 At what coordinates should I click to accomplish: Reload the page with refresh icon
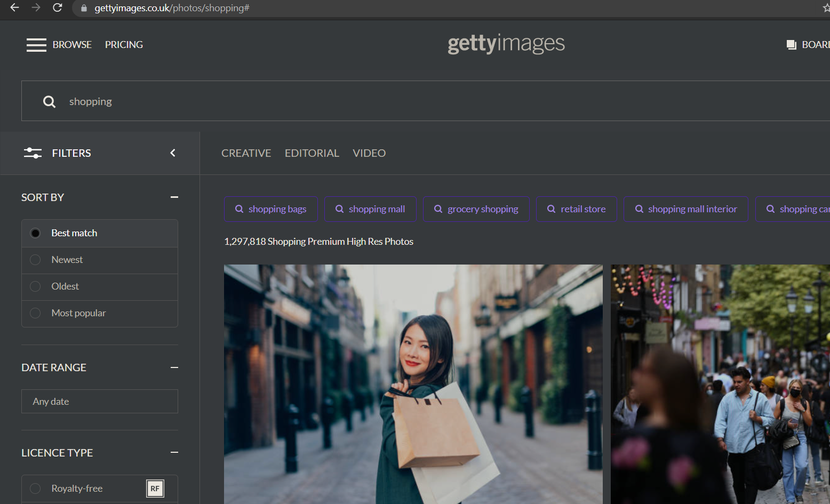(58, 8)
